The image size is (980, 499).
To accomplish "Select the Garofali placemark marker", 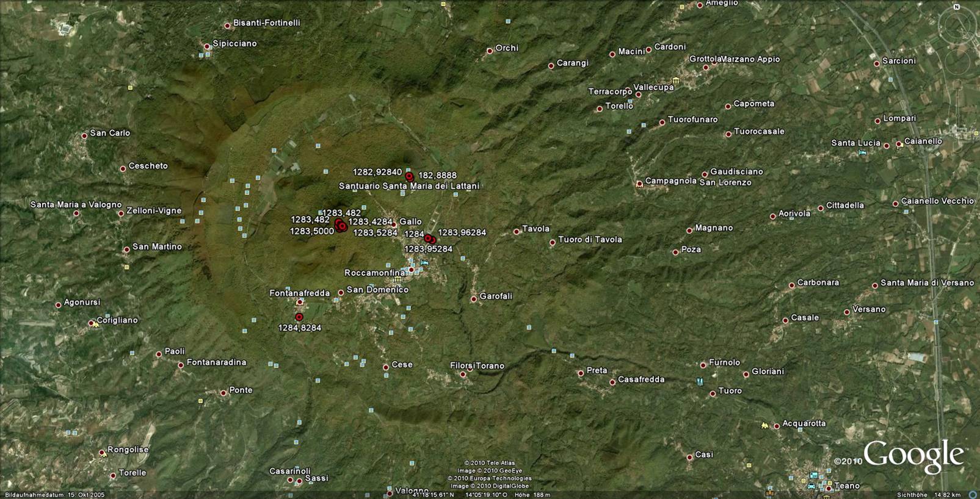I will tap(474, 299).
